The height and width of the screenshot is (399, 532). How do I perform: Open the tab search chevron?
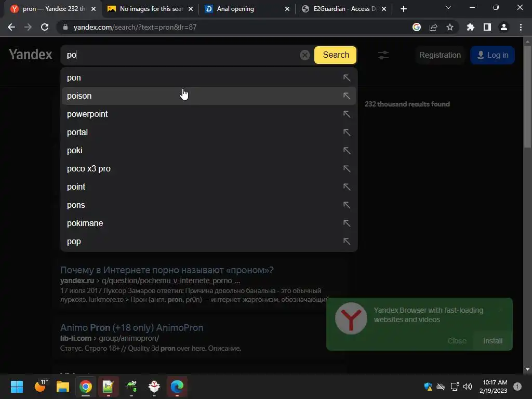(x=448, y=7)
